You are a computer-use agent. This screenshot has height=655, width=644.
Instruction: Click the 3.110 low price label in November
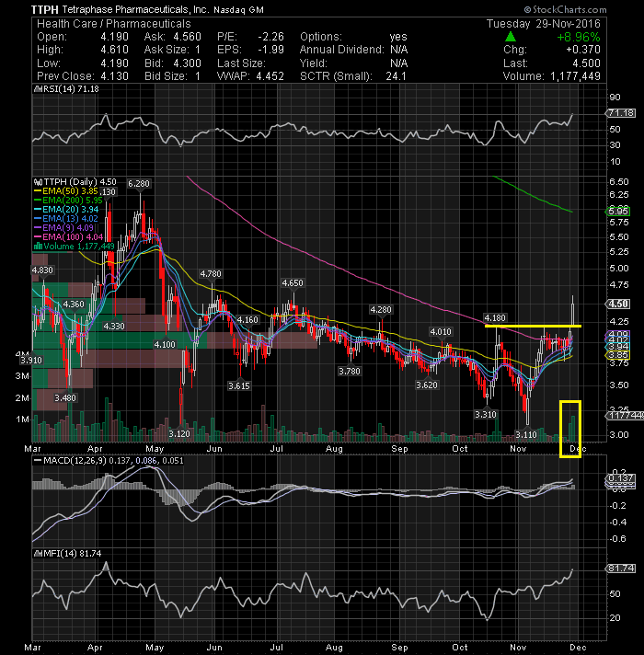[x=526, y=435]
